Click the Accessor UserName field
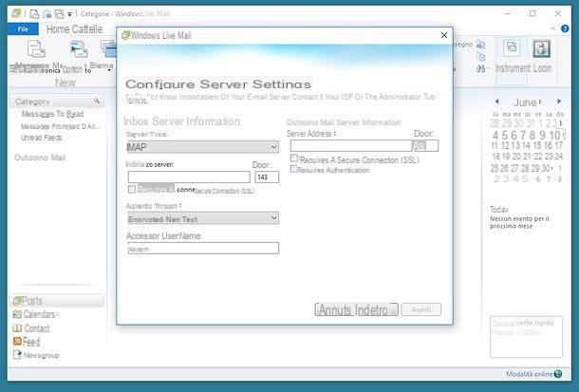The height and width of the screenshot is (392, 579). click(203, 248)
